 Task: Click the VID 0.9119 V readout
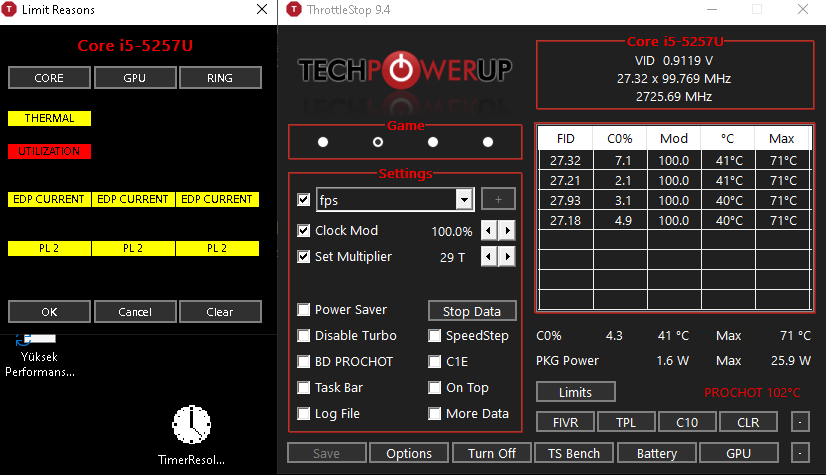pyautogui.click(x=674, y=61)
